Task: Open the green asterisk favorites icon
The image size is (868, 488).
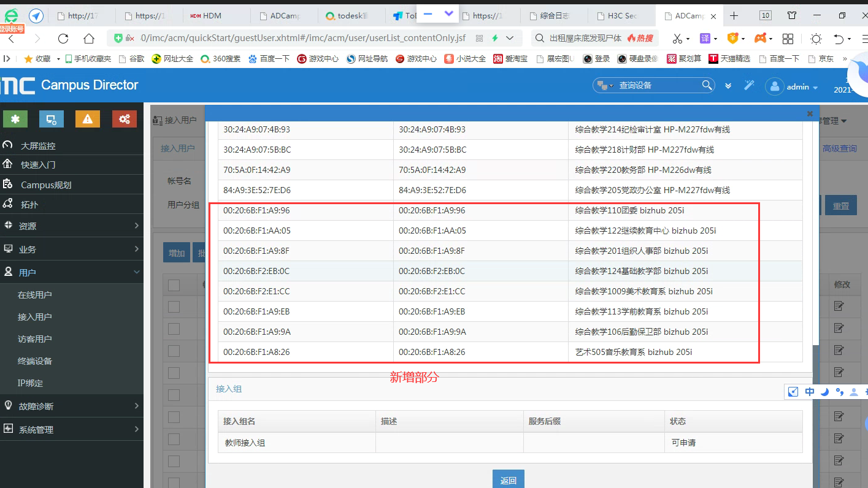Action: (x=15, y=119)
